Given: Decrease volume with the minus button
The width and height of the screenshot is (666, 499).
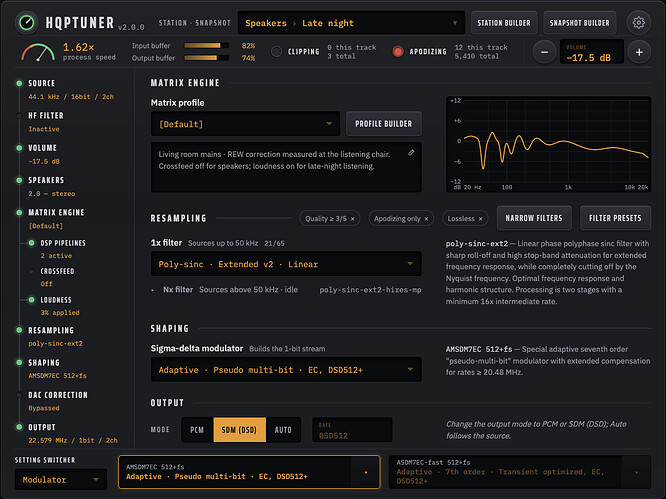Looking at the screenshot, I should (x=544, y=52).
